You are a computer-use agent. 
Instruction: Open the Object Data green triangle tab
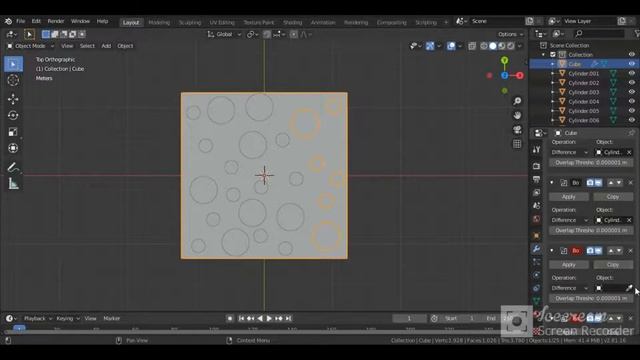pyautogui.click(x=536, y=301)
